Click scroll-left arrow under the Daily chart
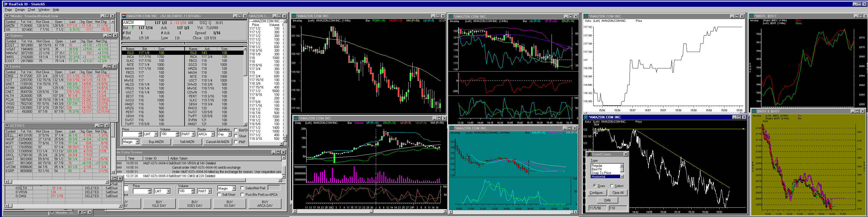 click(295, 211)
